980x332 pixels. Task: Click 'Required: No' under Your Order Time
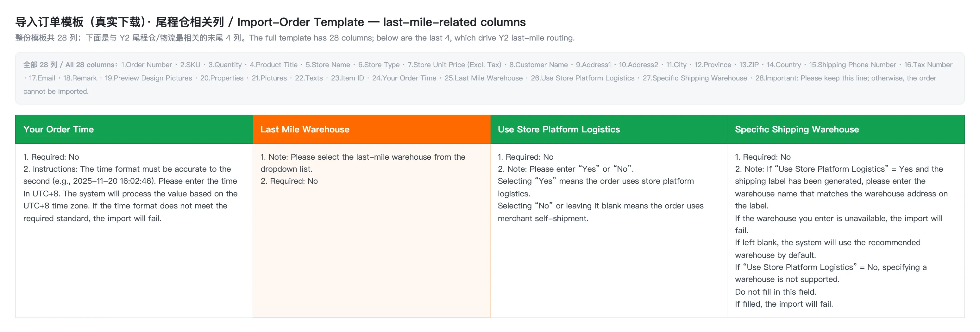51,157
